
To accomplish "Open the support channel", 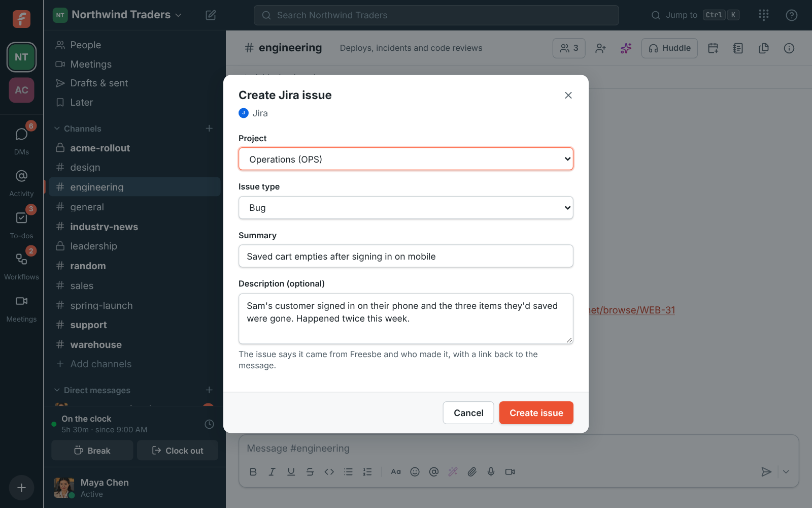I will (x=134, y=325).
